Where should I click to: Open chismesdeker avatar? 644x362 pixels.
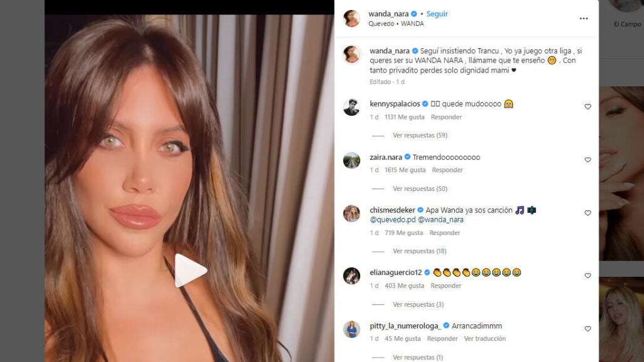click(x=351, y=214)
